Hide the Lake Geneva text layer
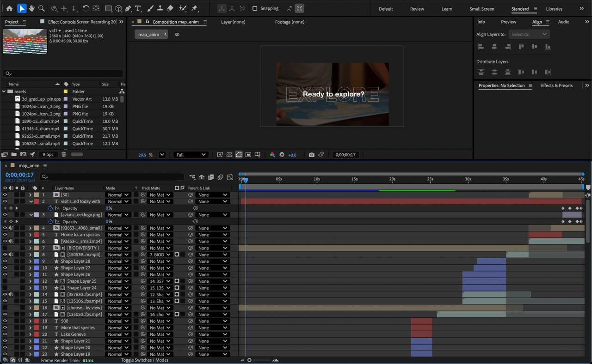 [5, 334]
